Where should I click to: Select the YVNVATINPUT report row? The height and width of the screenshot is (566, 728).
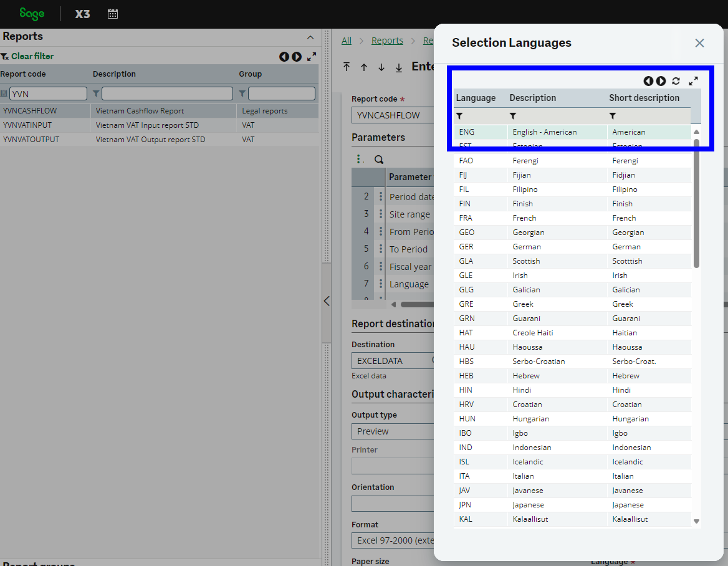click(27, 125)
